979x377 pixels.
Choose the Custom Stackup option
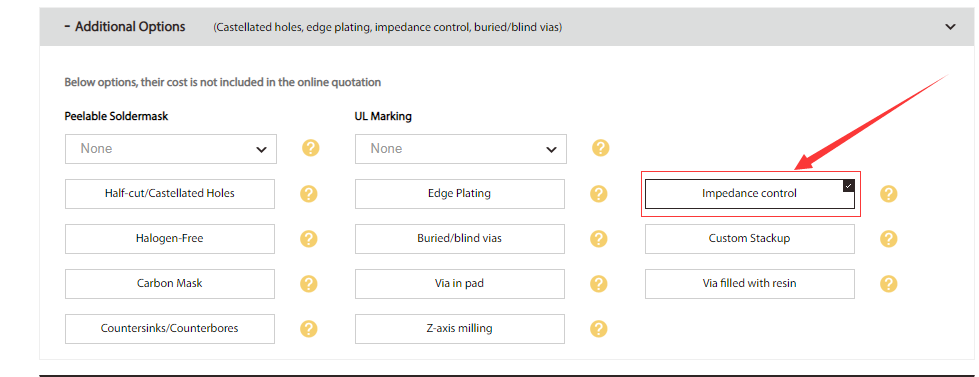coord(749,238)
